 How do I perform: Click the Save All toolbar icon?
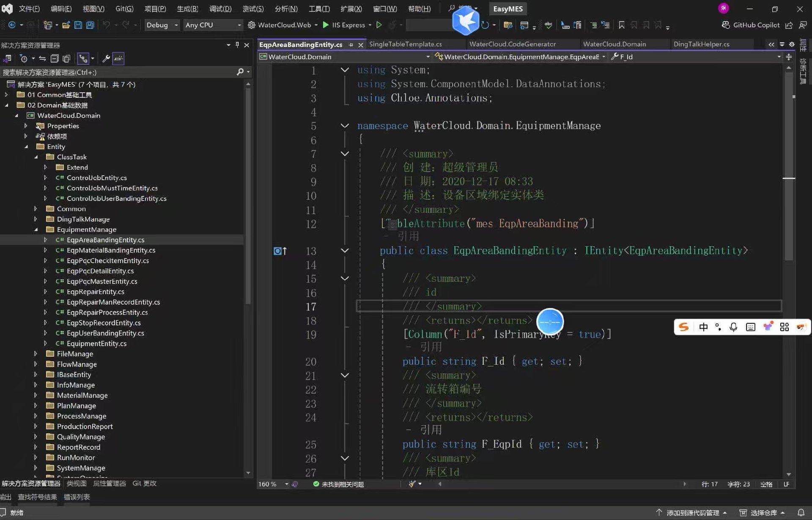point(90,25)
